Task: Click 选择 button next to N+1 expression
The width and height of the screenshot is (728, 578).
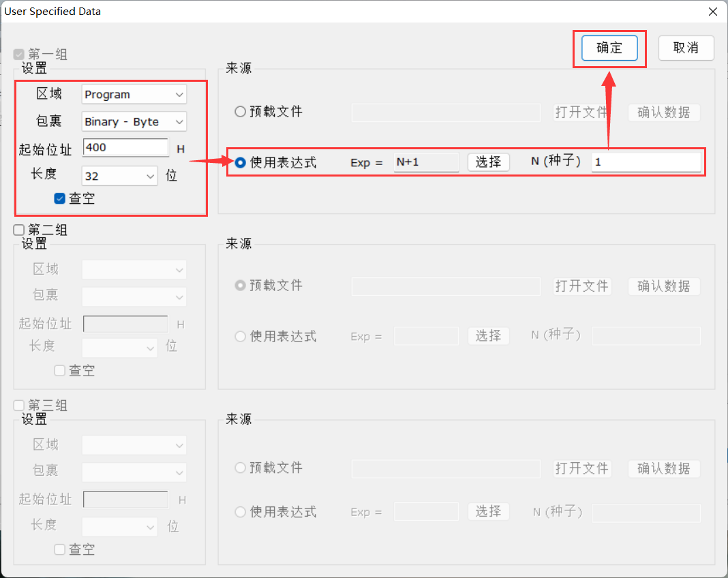Action: point(488,162)
